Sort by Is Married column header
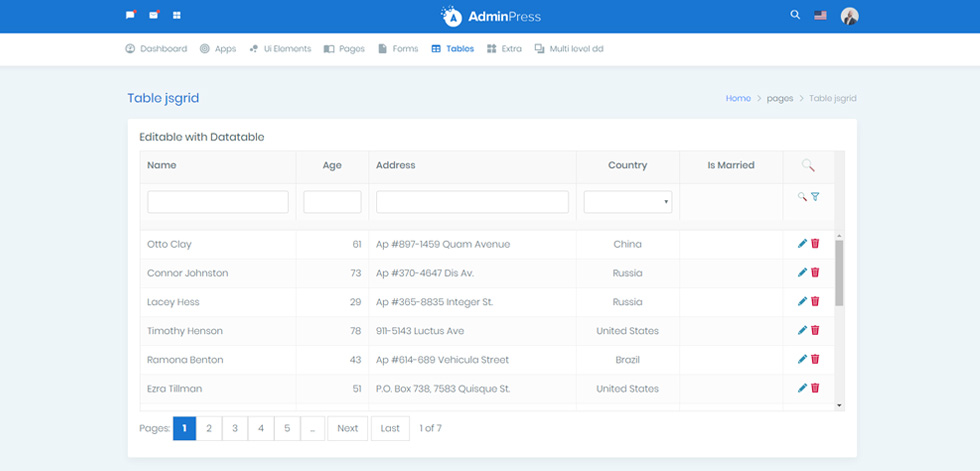Image resolution: width=980 pixels, height=471 pixels. (731, 166)
